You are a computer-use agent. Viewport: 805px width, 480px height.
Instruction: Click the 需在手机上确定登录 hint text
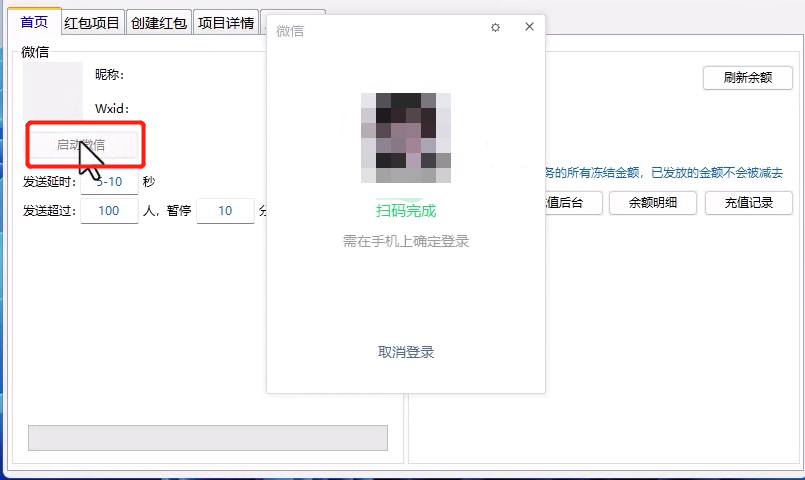coord(406,241)
